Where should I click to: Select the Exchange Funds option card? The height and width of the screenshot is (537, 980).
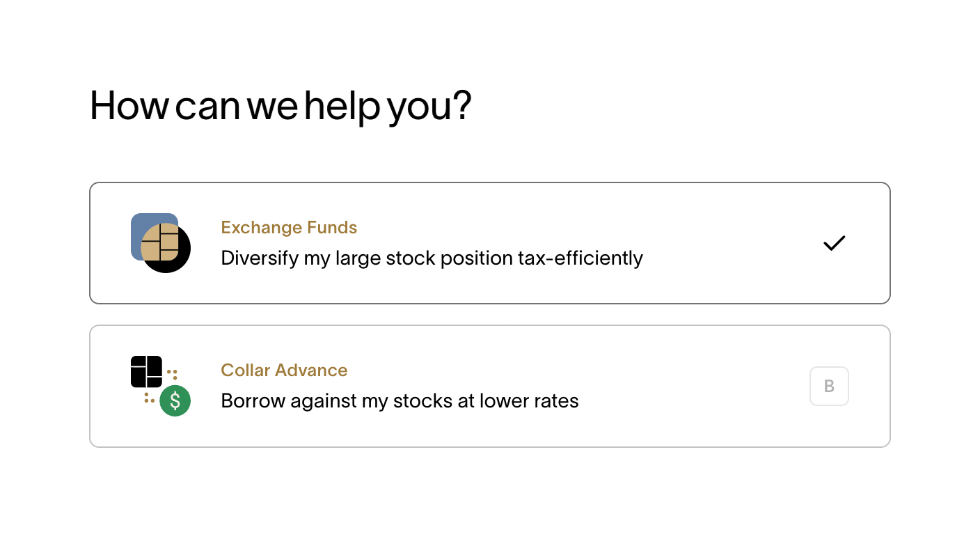(x=489, y=243)
